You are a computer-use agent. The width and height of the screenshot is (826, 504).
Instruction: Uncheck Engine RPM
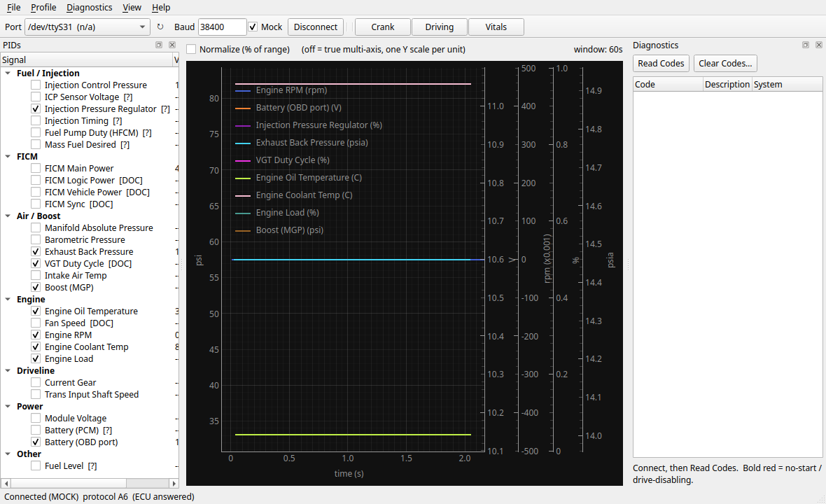[x=36, y=335]
